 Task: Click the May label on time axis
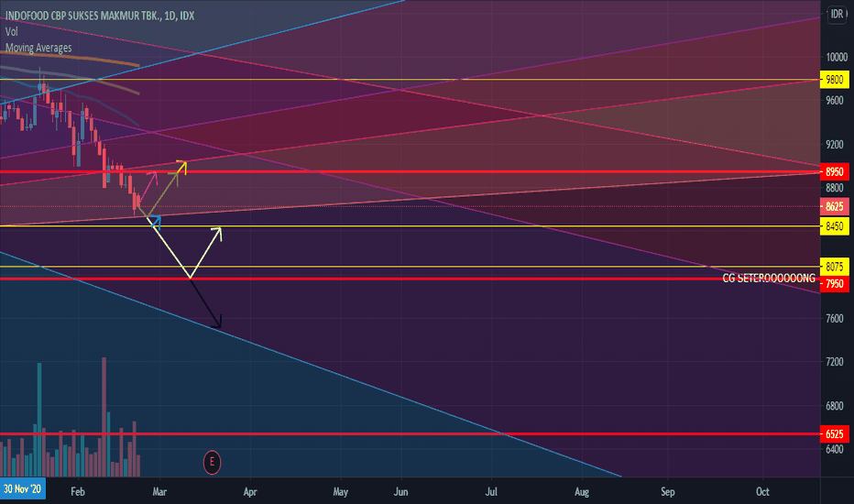point(340,491)
